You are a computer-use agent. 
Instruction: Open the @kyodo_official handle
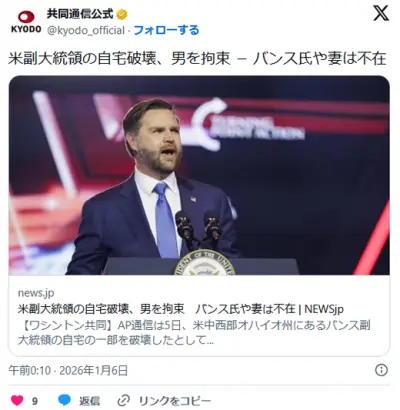click(x=86, y=31)
